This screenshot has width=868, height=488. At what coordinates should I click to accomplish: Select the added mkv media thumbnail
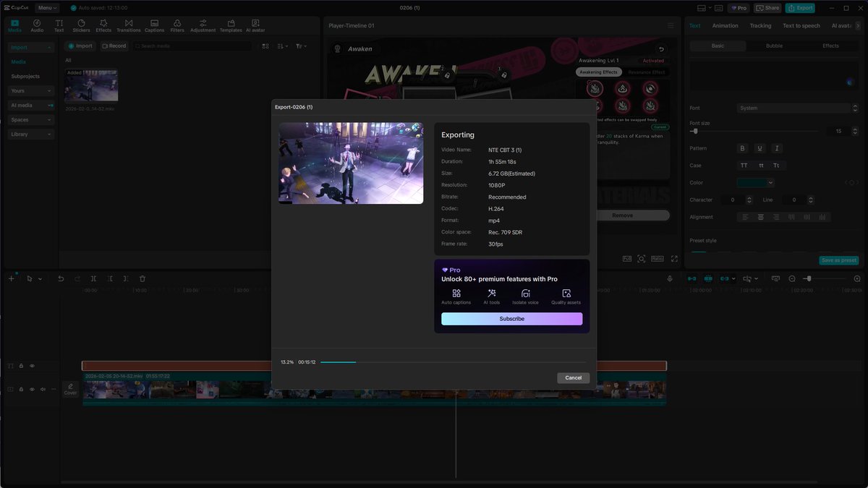[91, 86]
